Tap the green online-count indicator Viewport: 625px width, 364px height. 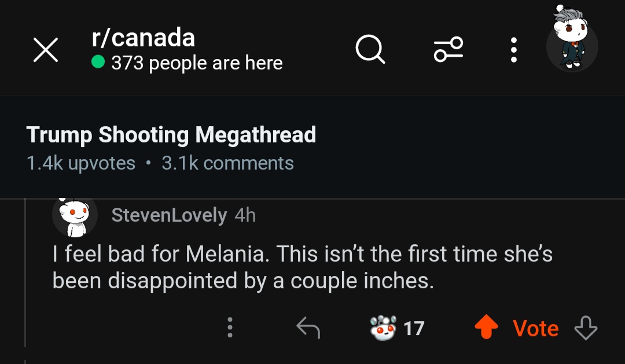click(98, 62)
